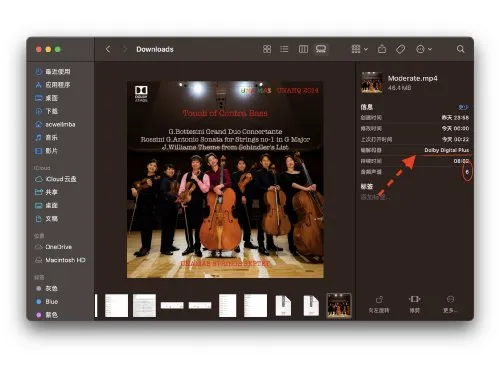Image resolution: width=500 pixels, height=375 pixels.
Task: Click the 更多 more actions button
Action: click(x=450, y=305)
